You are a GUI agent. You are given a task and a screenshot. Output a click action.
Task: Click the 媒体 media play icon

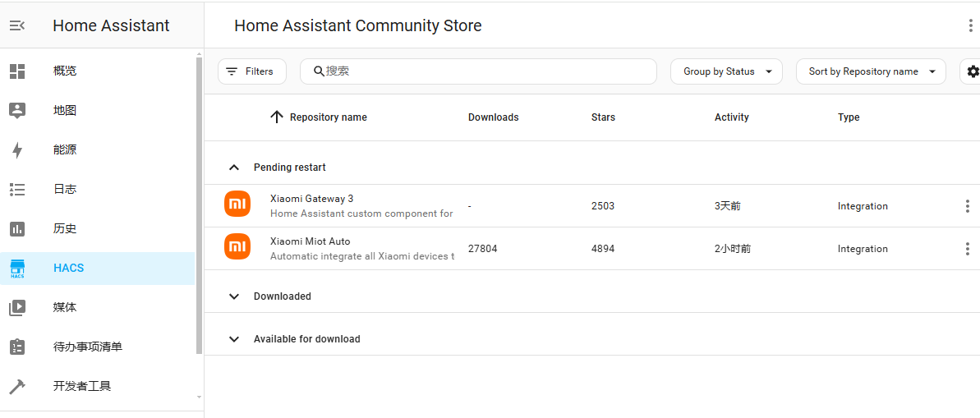coord(17,307)
